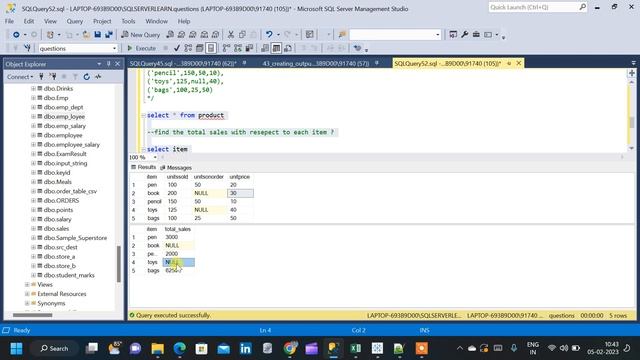The image size is (640, 360).
Task: Toggle Include Actual Execution Plan icon
Action: point(227,48)
